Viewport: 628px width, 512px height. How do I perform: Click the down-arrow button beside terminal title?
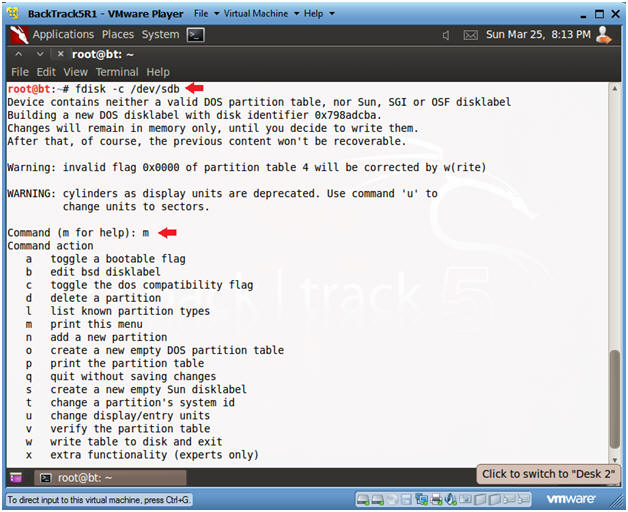(x=40, y=53)
